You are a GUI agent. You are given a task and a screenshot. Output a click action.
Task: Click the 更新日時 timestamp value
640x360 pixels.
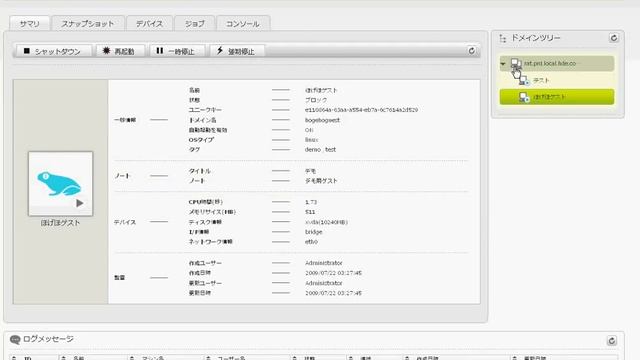(333, 293)
